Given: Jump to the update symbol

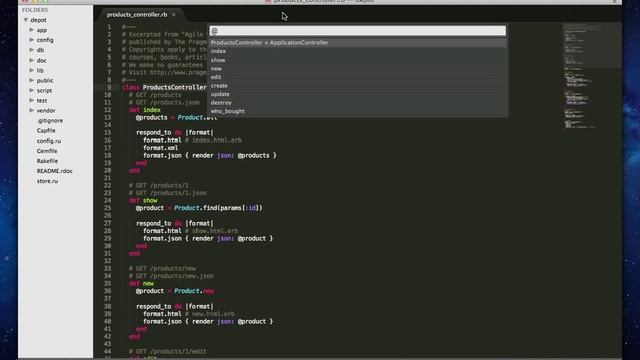Looking at the screenshot, I should coord(358,94).
